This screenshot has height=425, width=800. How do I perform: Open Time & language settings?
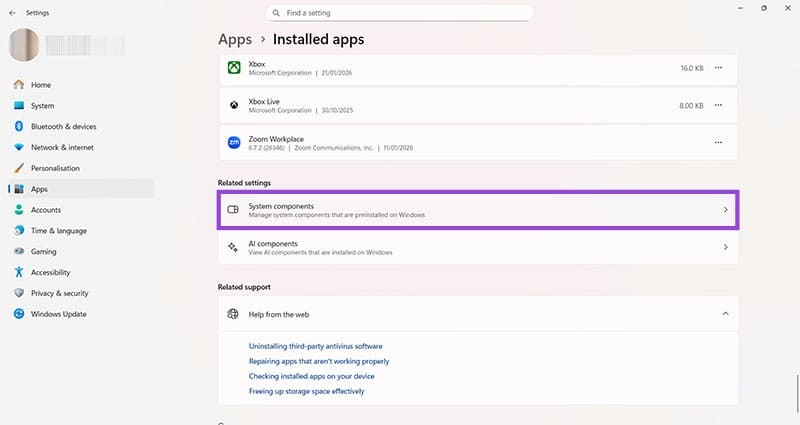tap(81, 231)
